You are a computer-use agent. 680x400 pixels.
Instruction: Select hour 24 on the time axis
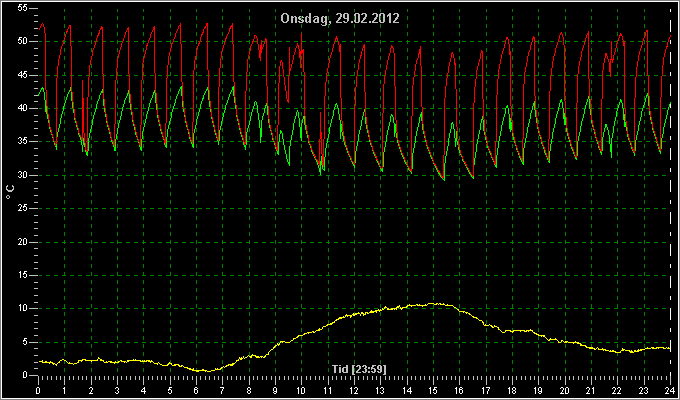(670, 390)
